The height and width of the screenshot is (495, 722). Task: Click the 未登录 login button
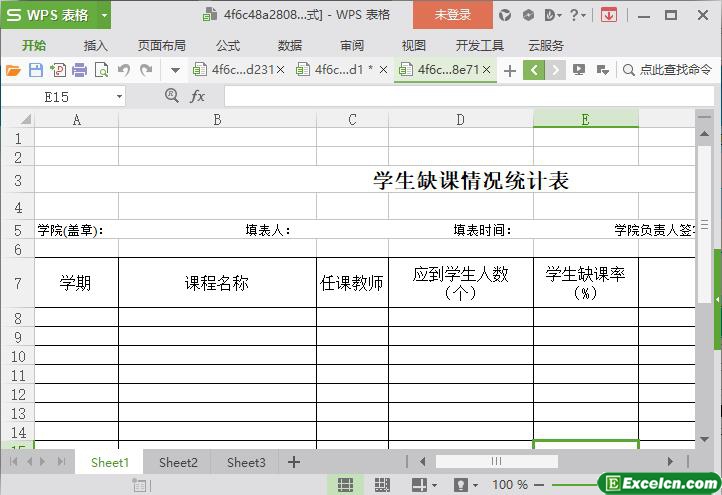[453, 15]
